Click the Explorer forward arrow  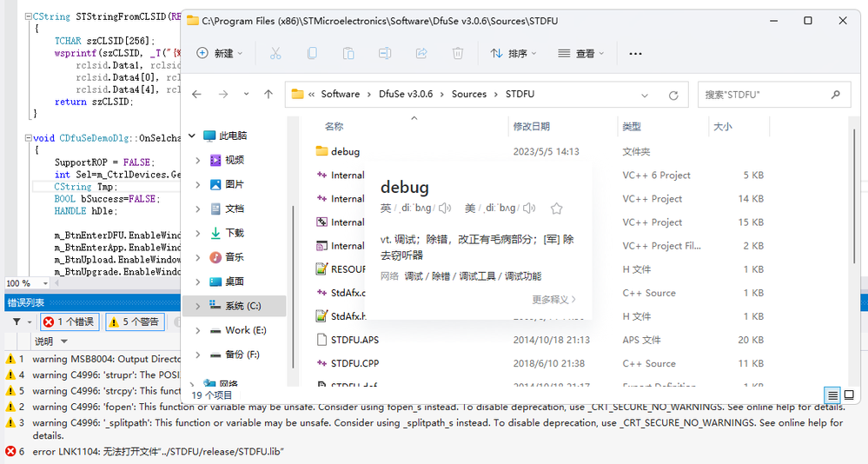(223, 95)
